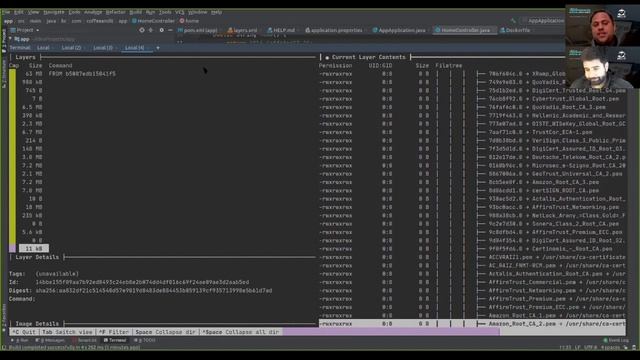The height and width of the screenshot is (360, 640).
Task: Click the 6.5 MB layer size entry
Action: coord(32,107)
